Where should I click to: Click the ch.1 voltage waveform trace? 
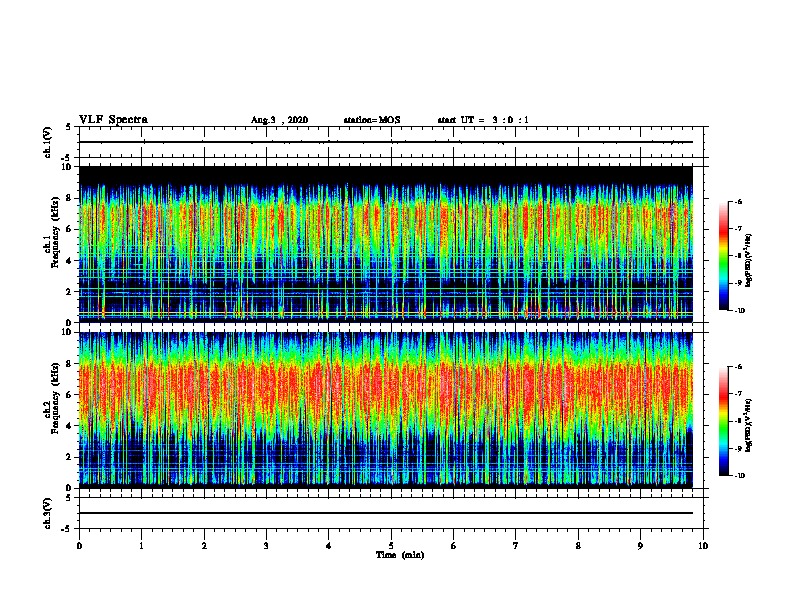385,142
